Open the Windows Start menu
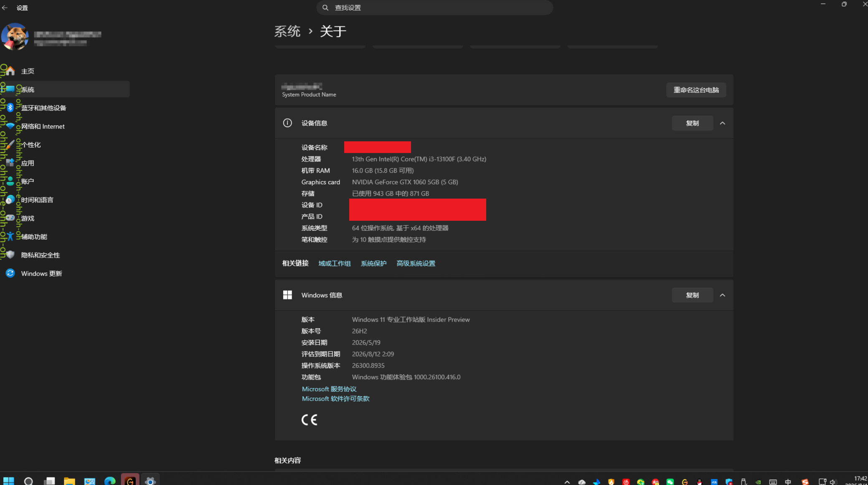 click(8, 481)
